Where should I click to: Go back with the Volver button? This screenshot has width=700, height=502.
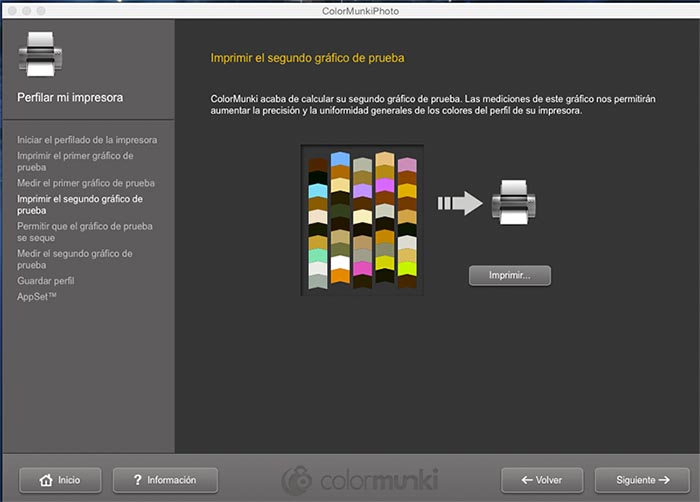pyautogui.click(x=542, y=480)
